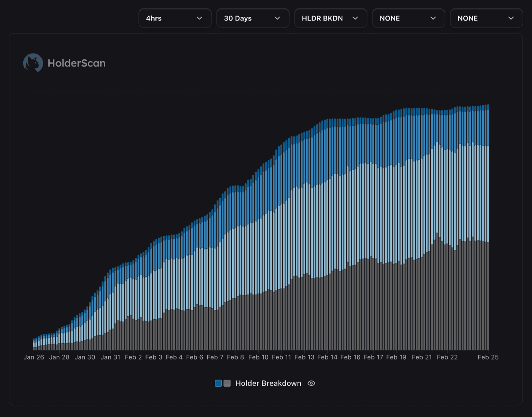Open the 4hrs timeframe dropdown
The width and height of the screenshot is (532, 417).
point(175,18)
